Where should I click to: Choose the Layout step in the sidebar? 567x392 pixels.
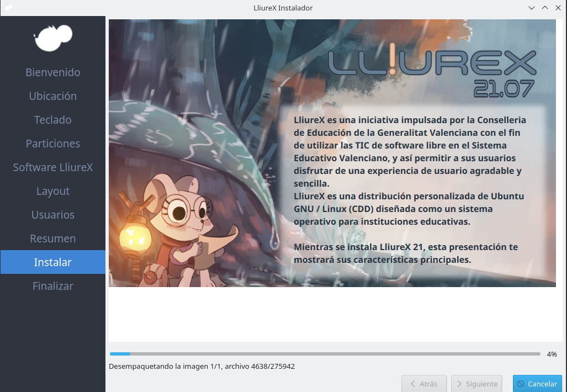click(x=53, y=191)
